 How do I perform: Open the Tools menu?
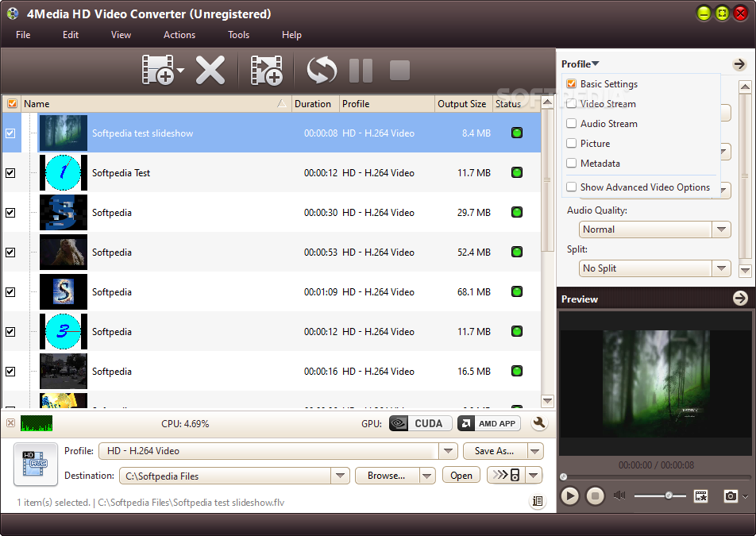pos(239,35)
